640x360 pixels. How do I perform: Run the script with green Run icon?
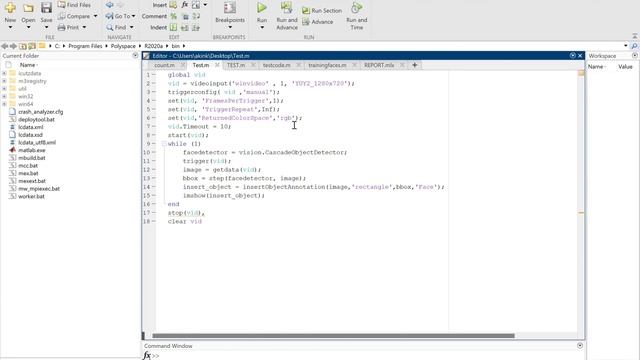point(262,7)
